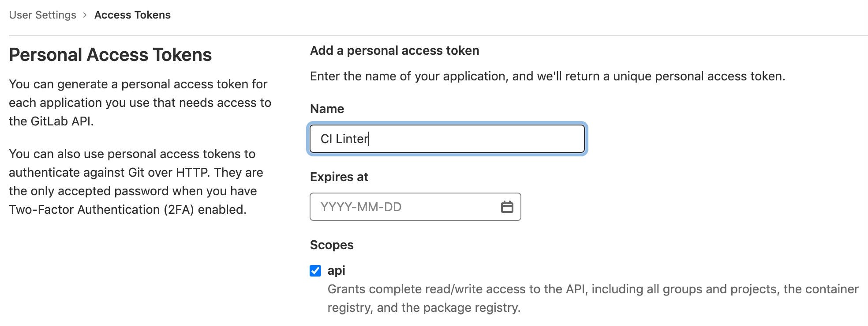Screen dimensions: 868x326
Task: Click the unique token instruction text
Action: click(547, 76)
